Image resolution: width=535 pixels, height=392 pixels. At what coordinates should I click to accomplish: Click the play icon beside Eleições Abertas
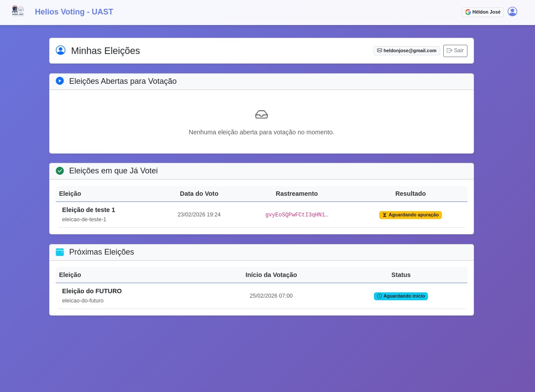[x=60, y=81]
